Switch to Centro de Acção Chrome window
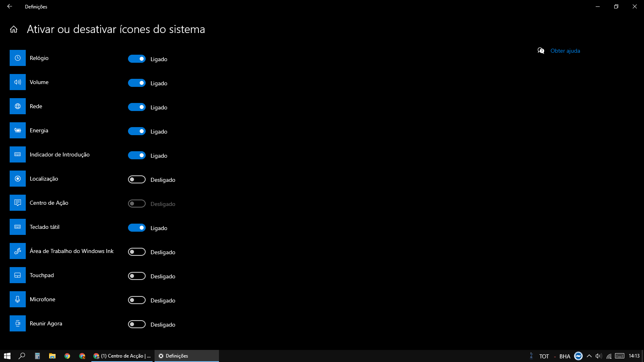Screen dimensions: 644x362 [122, 356]
